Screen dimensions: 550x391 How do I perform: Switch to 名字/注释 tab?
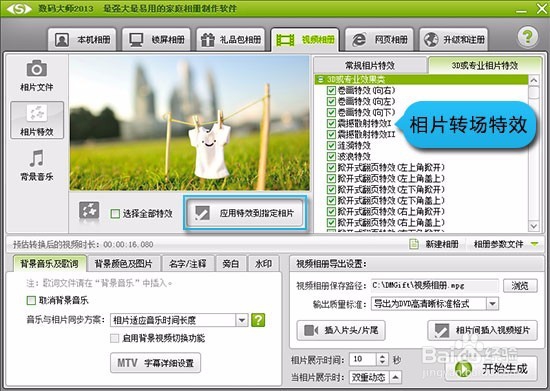point(187,264)
